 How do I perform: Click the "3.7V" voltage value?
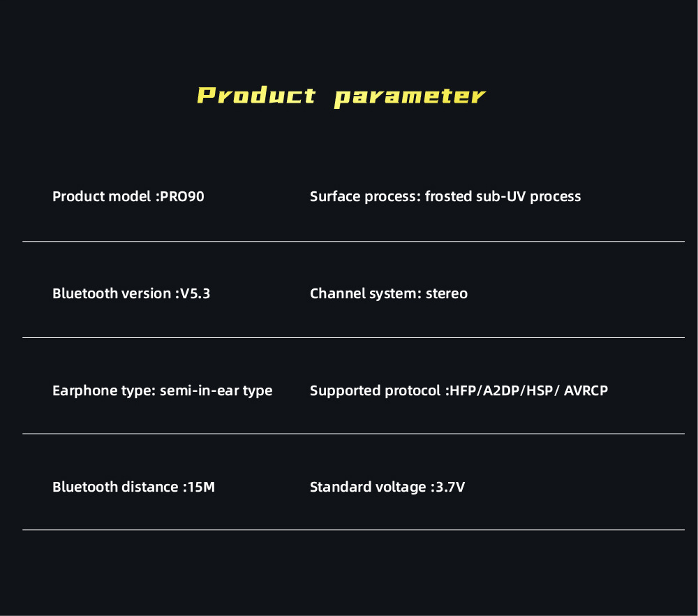coord(450,487)
